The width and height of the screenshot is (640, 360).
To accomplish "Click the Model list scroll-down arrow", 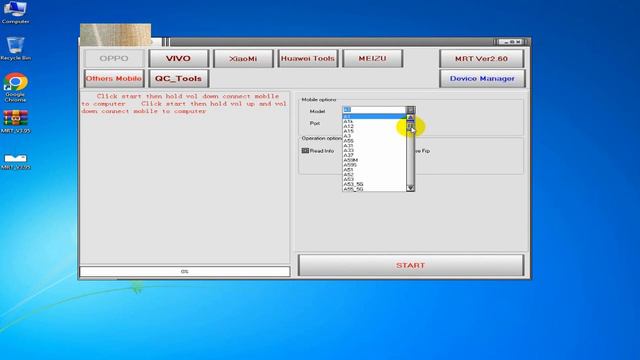I will [410, 188].
